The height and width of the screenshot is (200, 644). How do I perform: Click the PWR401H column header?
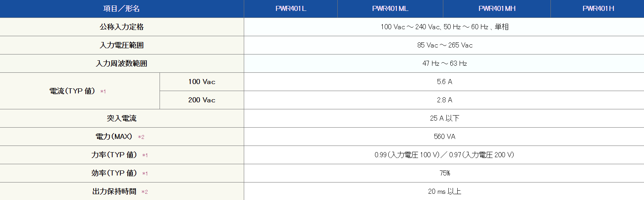click(x=598, y=9)
